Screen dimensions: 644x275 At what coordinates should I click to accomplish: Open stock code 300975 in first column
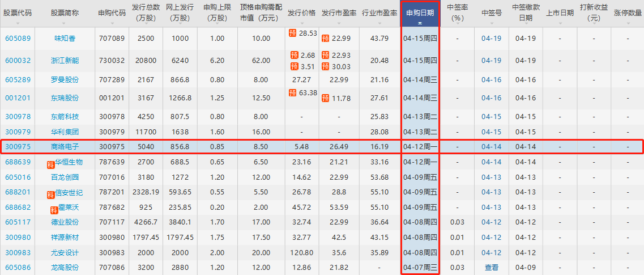[18, 146]
